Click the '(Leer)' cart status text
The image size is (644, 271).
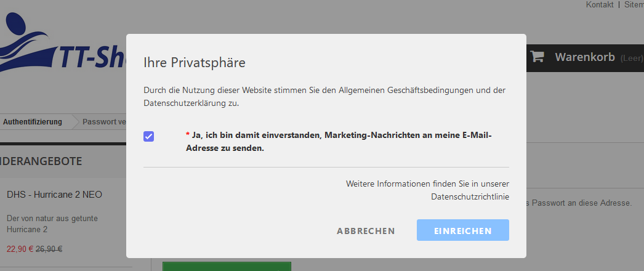pos(632,59)
